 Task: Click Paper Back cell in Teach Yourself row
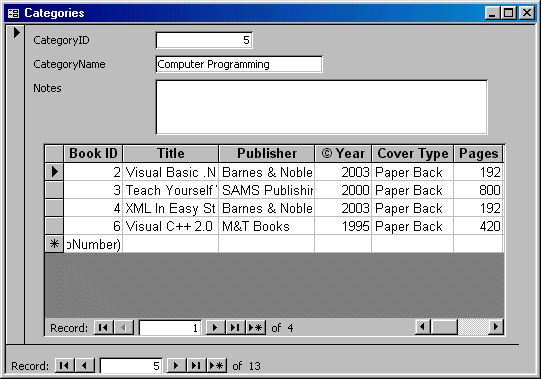click(x=413, y=190)
